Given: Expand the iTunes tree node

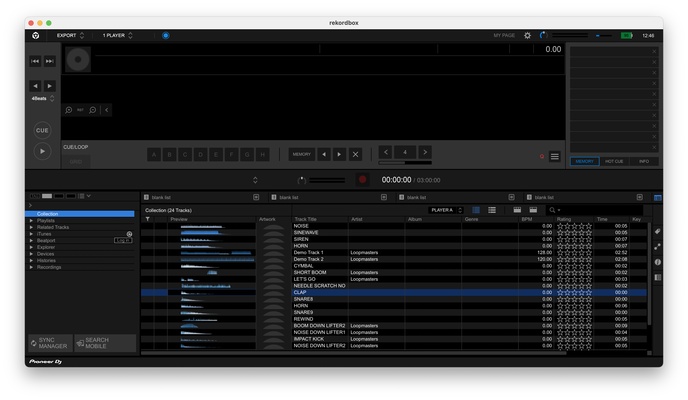Looking at the screenshot, I should click(31, 234).
